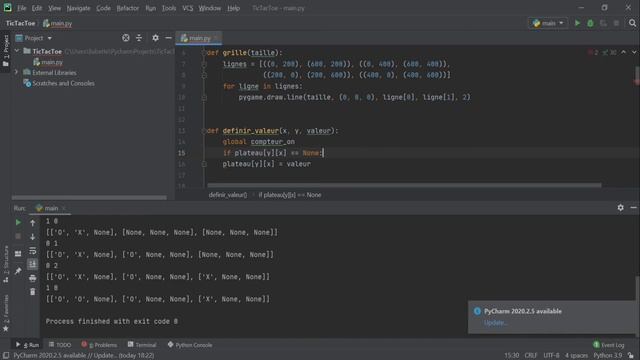Open Project panel settings gear
The width and height of the screenshot is (640, 360).
[155, 38]
